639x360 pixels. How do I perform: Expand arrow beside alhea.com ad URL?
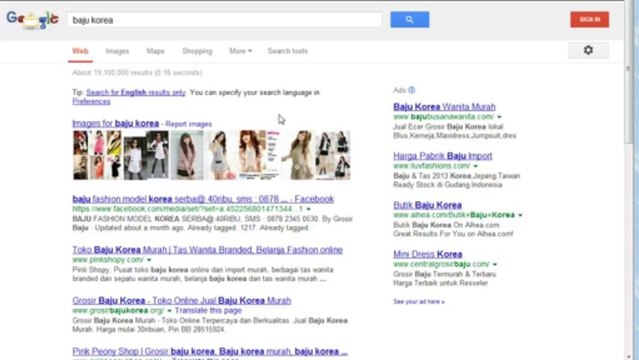coord(520,215)
